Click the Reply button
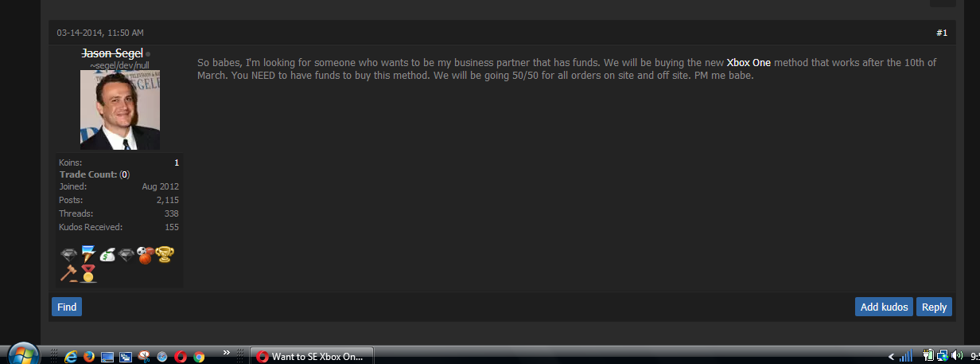 (934, 307)
